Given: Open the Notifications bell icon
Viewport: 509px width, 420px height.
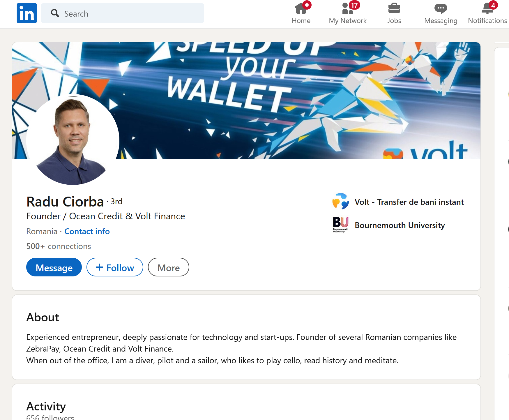Looking at the screenshot, I should click(487, 8).
